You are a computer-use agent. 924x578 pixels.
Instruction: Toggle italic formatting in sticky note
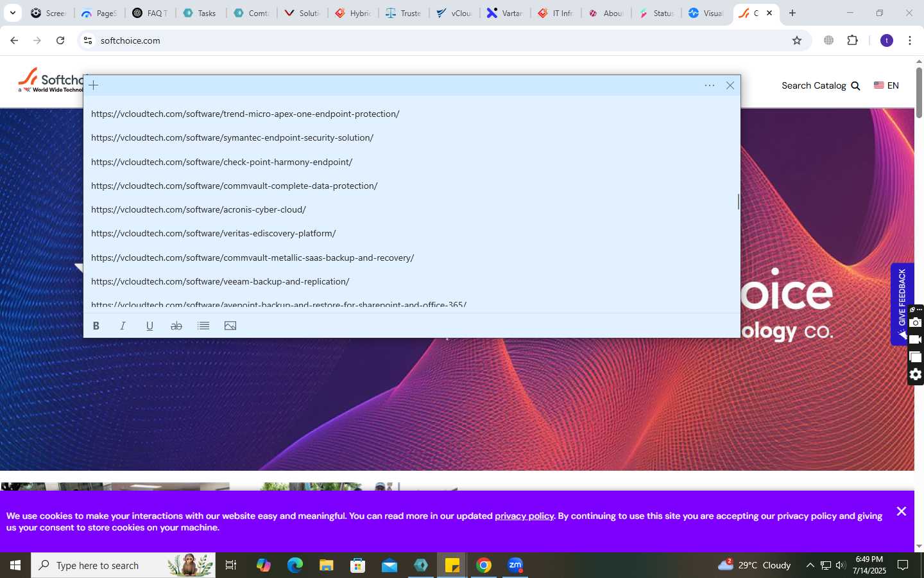click(x=123, y=326)
